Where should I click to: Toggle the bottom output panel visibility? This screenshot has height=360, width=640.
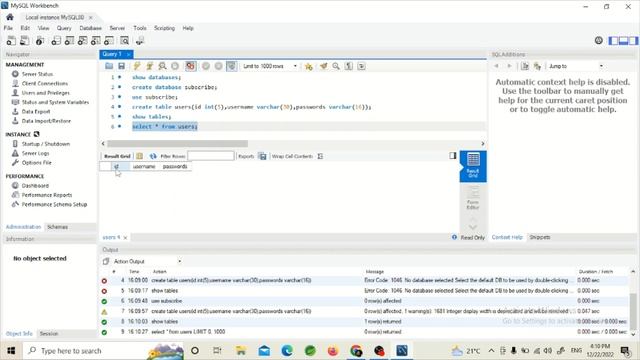623,40
